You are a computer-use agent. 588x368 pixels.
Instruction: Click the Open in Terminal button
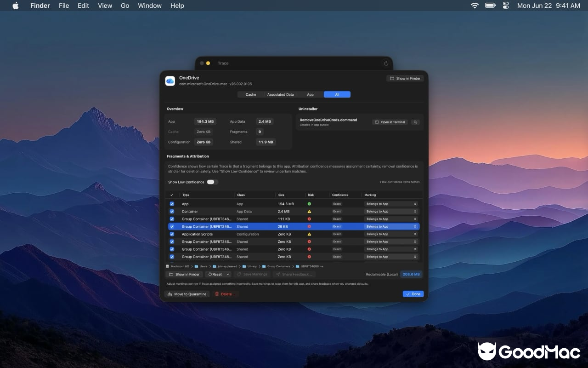[390, 122]
